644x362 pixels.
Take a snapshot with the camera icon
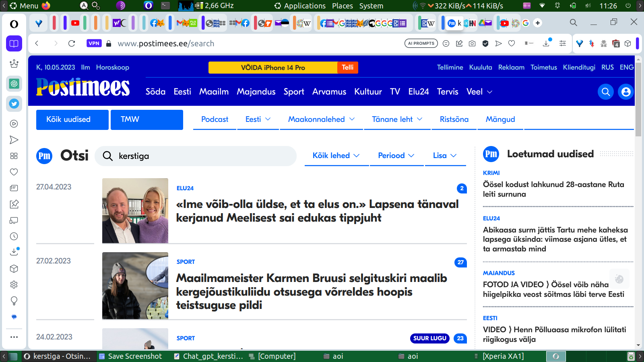(472, 43)
